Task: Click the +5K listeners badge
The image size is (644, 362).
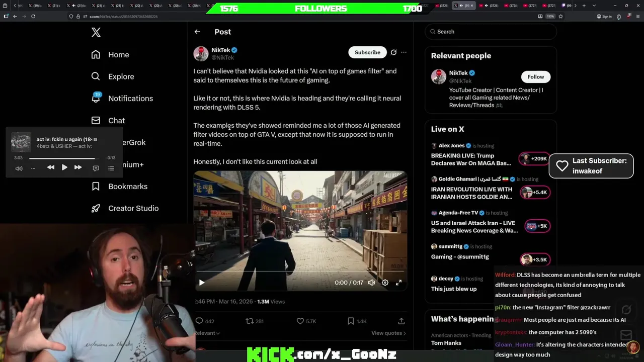Action: [537, 226]
